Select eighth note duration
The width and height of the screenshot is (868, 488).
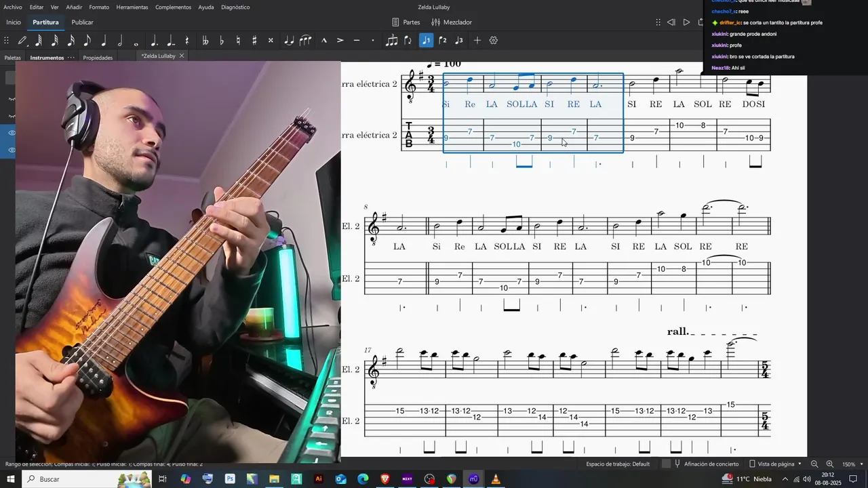point(87,41)
